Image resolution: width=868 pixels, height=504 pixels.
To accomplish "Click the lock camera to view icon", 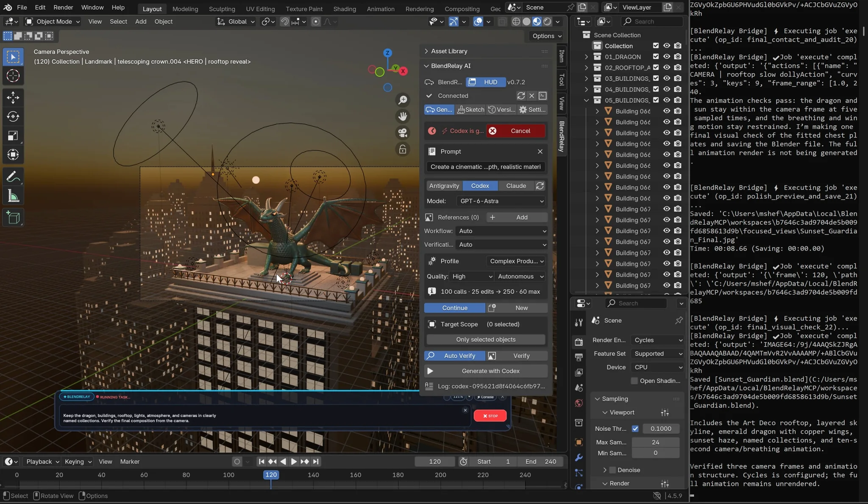I will [x=403, y=149].
